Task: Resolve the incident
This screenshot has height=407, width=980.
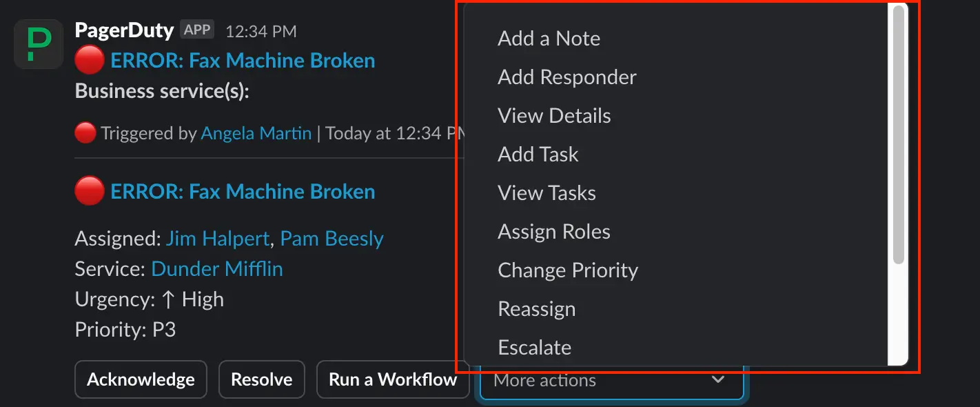Action: coord(262,379)
